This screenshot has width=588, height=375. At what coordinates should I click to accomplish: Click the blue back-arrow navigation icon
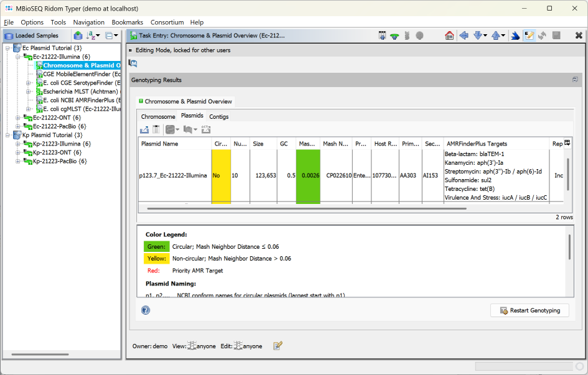(x=464, y=35)
